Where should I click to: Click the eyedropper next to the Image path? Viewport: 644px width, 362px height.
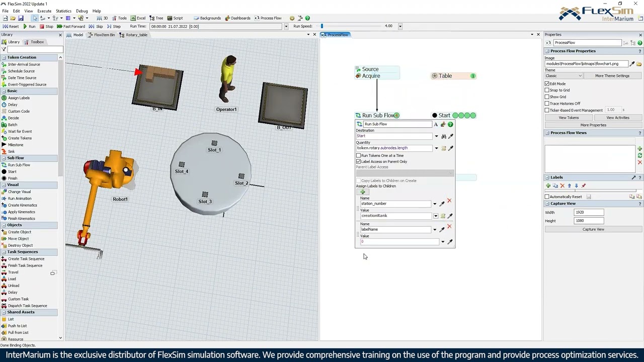point(632,64)
